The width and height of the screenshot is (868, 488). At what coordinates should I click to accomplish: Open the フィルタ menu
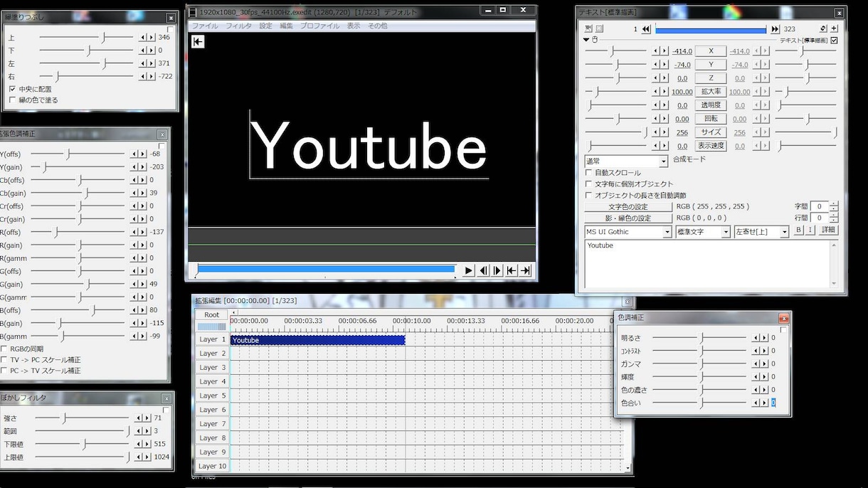(238, 26)
